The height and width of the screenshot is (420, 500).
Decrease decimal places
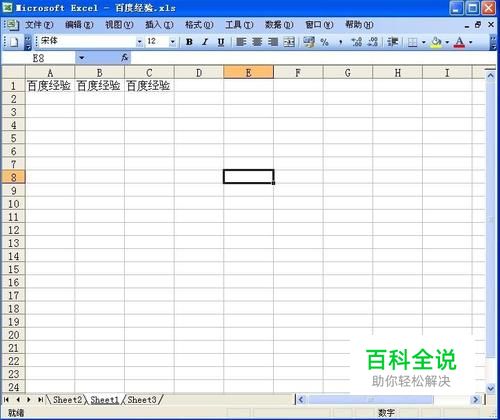(x=372, y=42)
